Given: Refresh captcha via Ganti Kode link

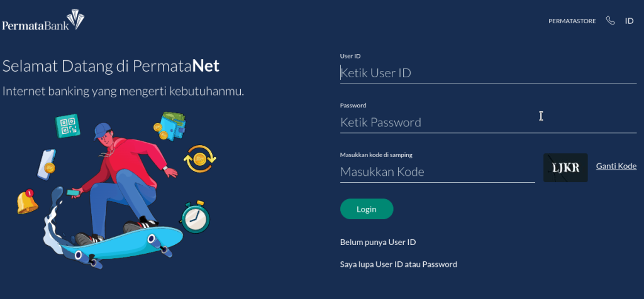Looking at the screenshot, I should 616,166.
